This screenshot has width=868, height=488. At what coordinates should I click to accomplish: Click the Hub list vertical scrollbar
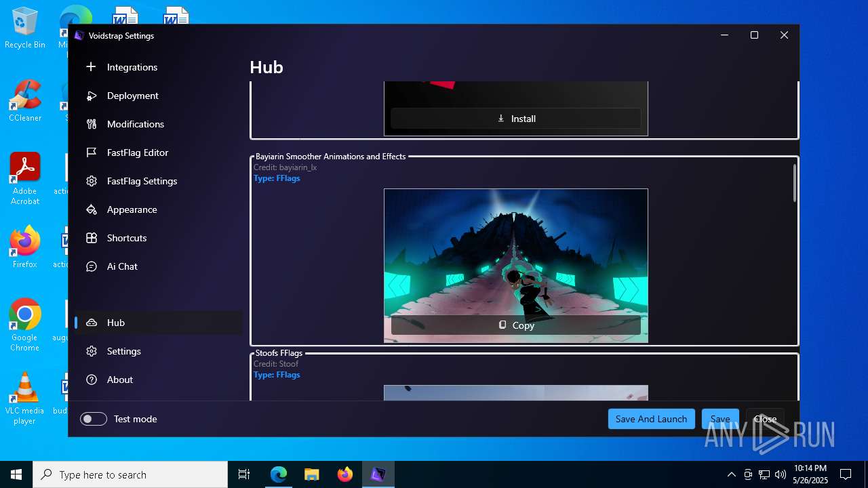coord(795,183)
